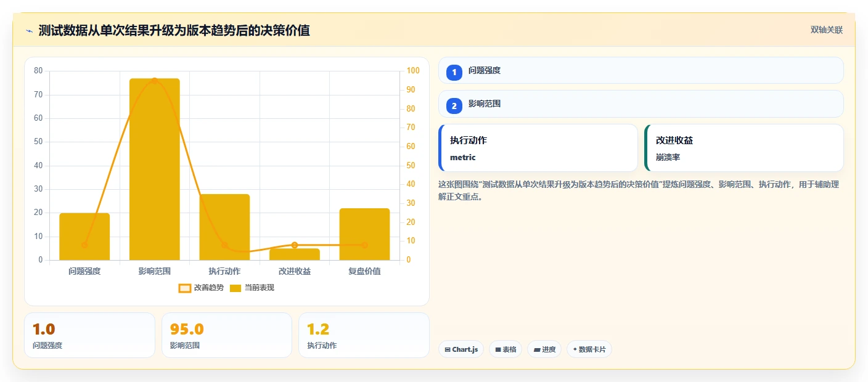This screenshot has height=382, width=868.
Task: Click the 问题强度 bar in chart
Action: click(x=84, y=237)
